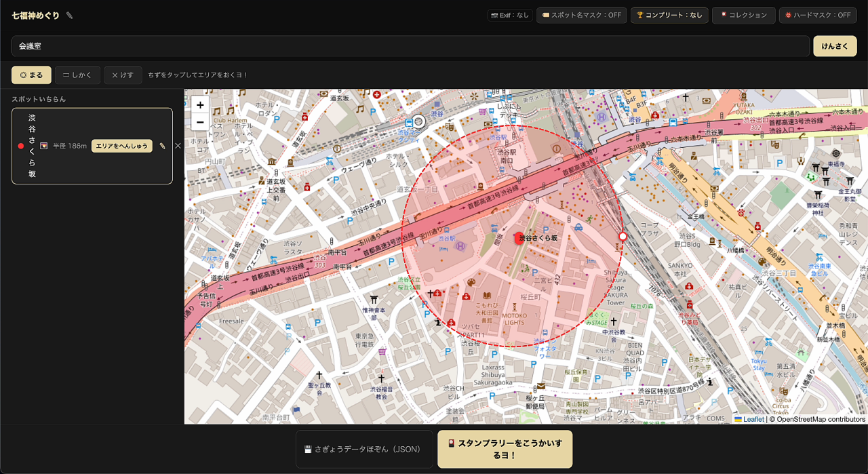Select the まる circle area tool

click(31, 75)
